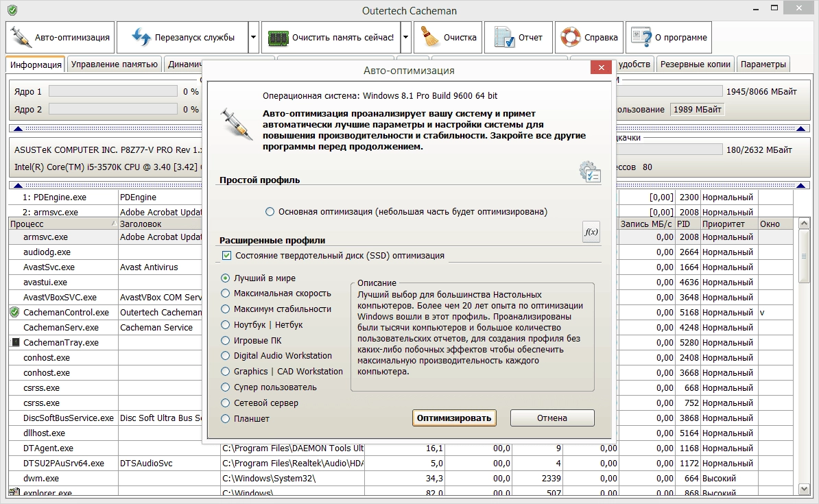The height and width of the screenshot is (504, 819).
Task: Click the Оптимизировать button
Action: pyautogui.click(x=454, y=418)
